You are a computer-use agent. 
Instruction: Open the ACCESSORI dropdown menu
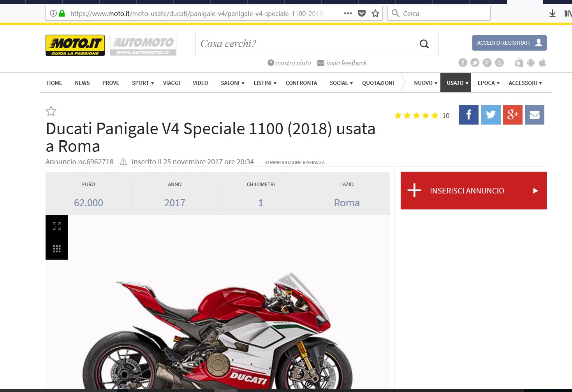coord(525,83)
